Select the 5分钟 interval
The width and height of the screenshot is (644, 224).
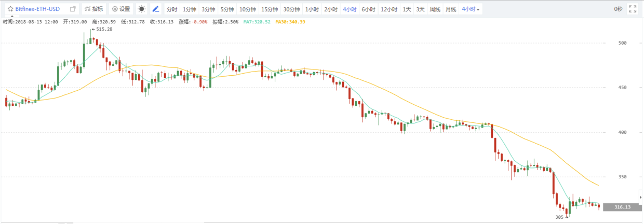point(227,9)
